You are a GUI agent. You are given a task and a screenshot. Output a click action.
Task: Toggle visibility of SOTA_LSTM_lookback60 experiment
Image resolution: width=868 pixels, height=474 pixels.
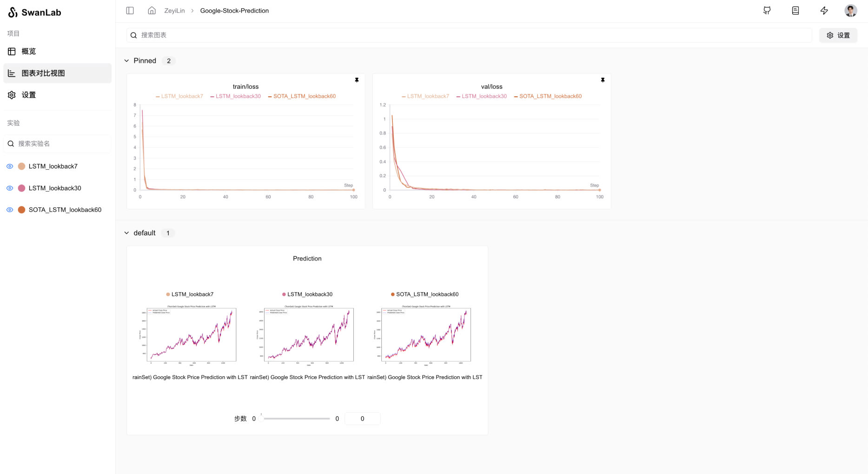[10, 210]
